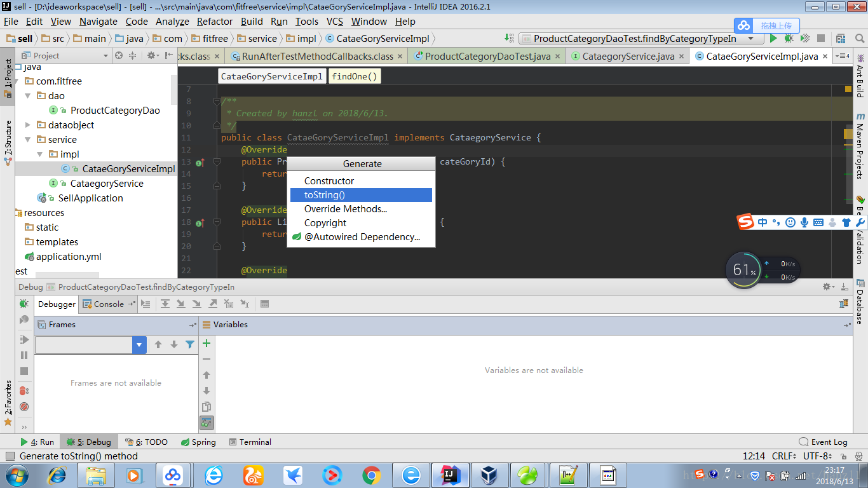The image size is (868, 488).
Task: Click Scroll from Source icon in Project panel
Action: (119, 55)
